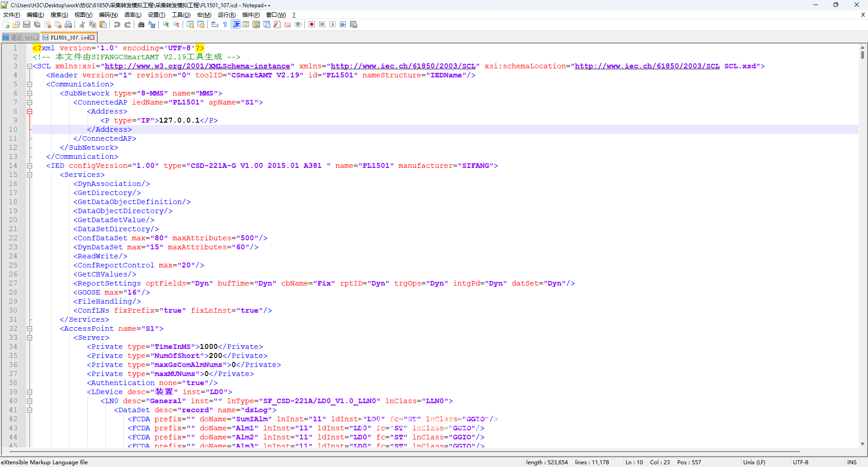Switch to the 笔记.txt tab

[x=20, y=38]
